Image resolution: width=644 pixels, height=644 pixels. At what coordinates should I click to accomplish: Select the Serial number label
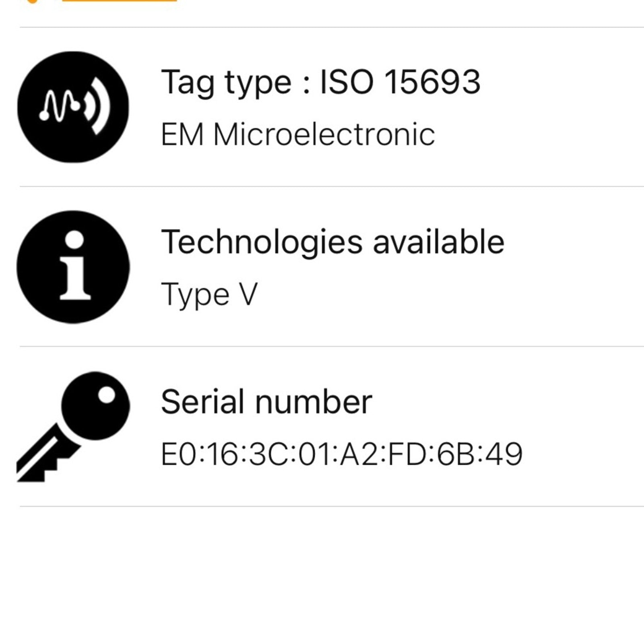pos(266,402)
